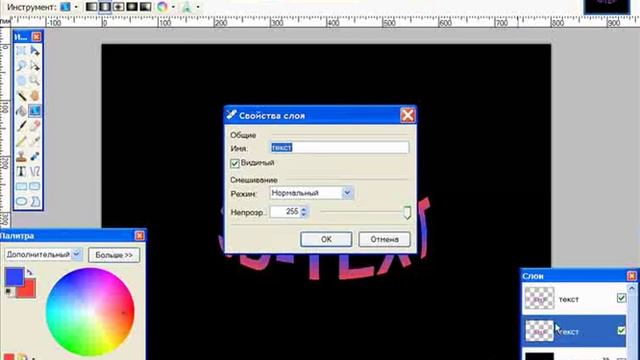The width and height of the screenshot is (640, 360).
Task: Choose the Conical gradient type
Action: pos(145,7)
